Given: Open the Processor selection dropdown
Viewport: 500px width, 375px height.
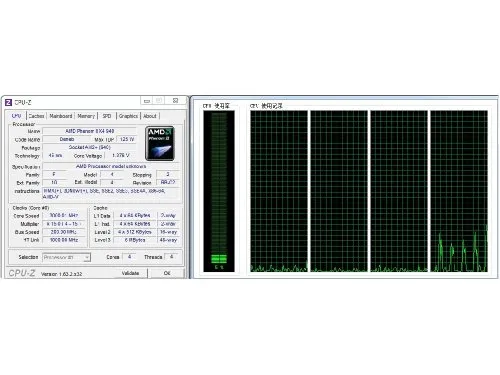Looking at the screenshot, I should (67, 257).
